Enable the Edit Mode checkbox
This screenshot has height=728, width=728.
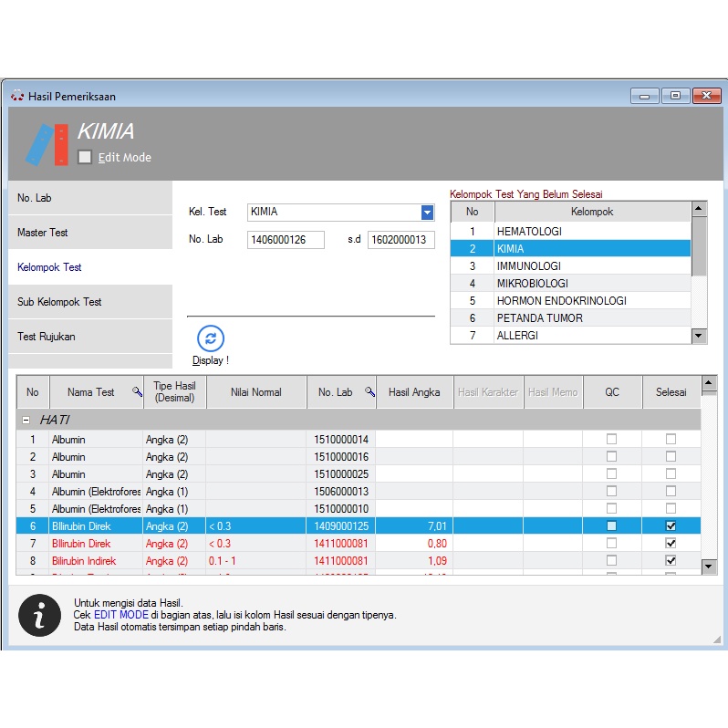tap(85, 157)
